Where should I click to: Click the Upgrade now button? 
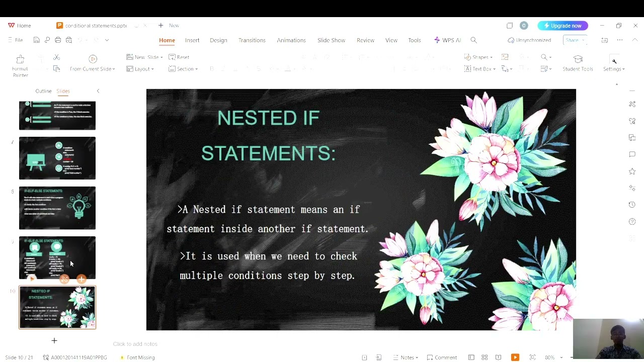click(562, 26)
